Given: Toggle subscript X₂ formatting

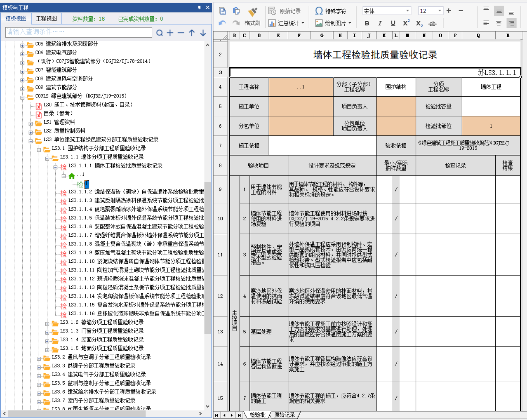Looking at the screenshot, I should [419, 24].
